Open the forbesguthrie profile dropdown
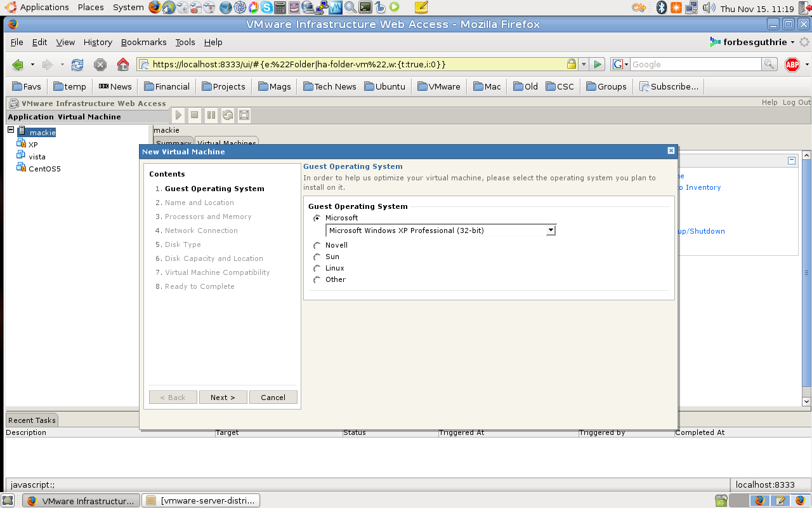 click(752, 42)
